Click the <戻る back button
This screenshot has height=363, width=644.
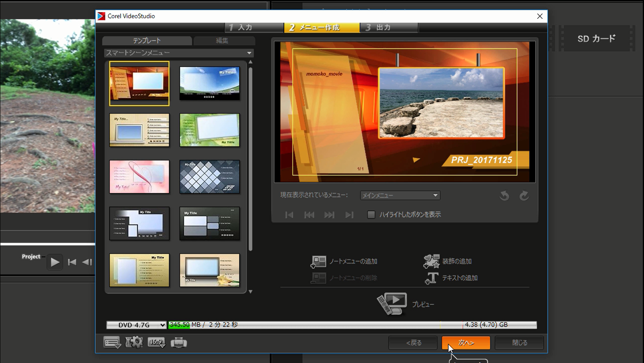point(413,343)
